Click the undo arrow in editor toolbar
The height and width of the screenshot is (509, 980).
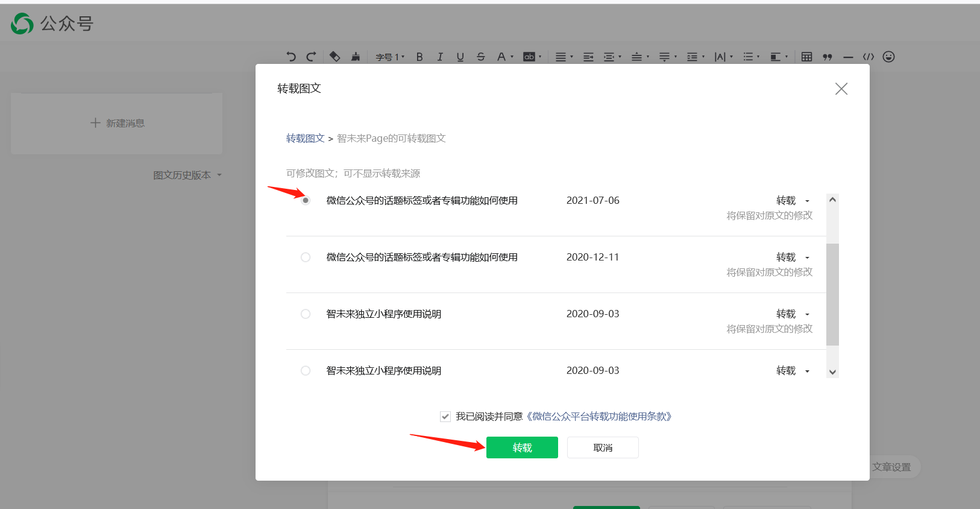click(291, 57)
